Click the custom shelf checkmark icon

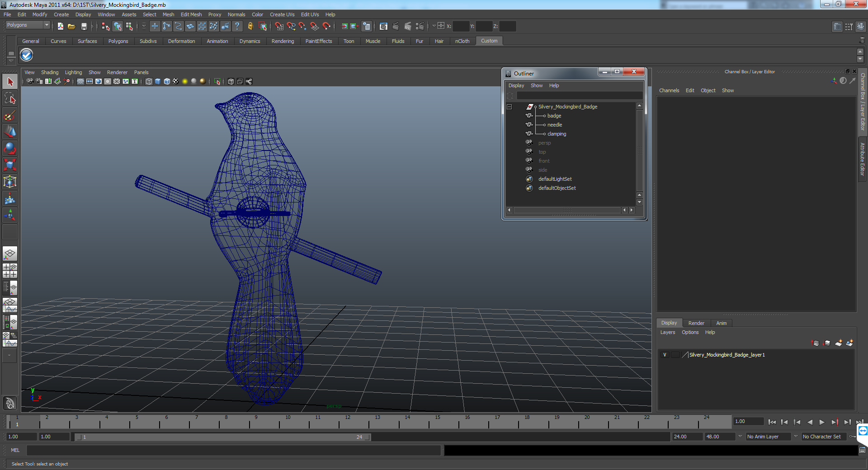point(27,55)
